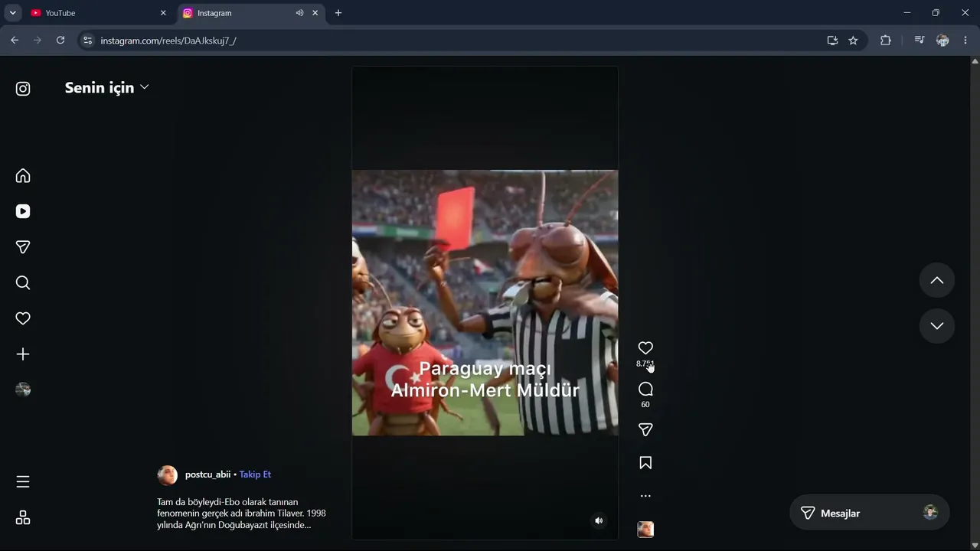Viewport: 980px width, 551px height.
Task: Reload the Instagram page
Action: coord(60,41)
